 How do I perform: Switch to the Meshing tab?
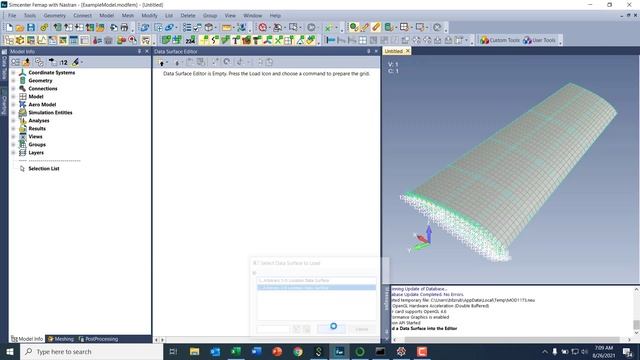tap(61, 339)
